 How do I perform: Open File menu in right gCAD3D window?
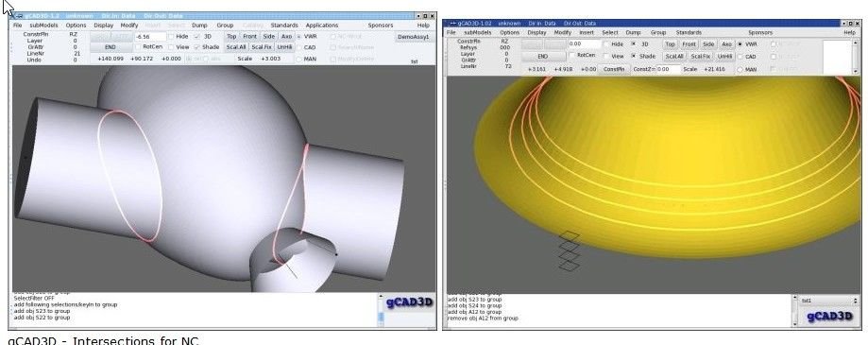click(451, 33)
